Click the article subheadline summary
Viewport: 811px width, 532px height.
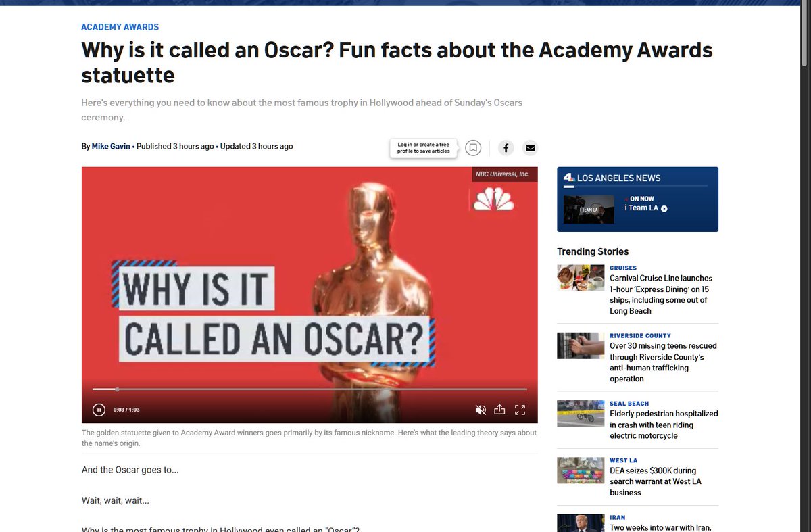pos(301,110)
